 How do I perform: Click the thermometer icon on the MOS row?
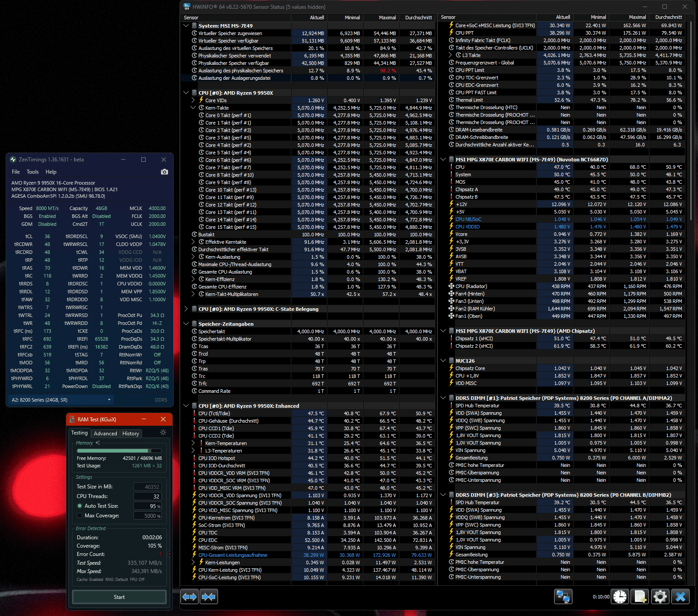451,182
